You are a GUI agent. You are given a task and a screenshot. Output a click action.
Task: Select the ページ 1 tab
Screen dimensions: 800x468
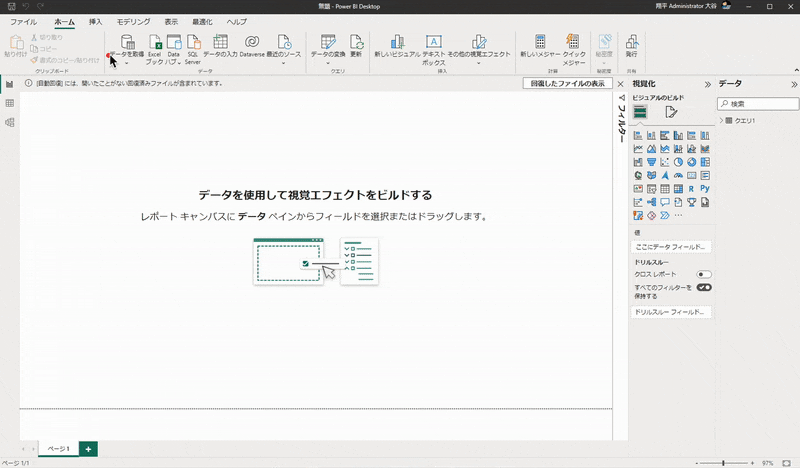click(x=59, y=449)
